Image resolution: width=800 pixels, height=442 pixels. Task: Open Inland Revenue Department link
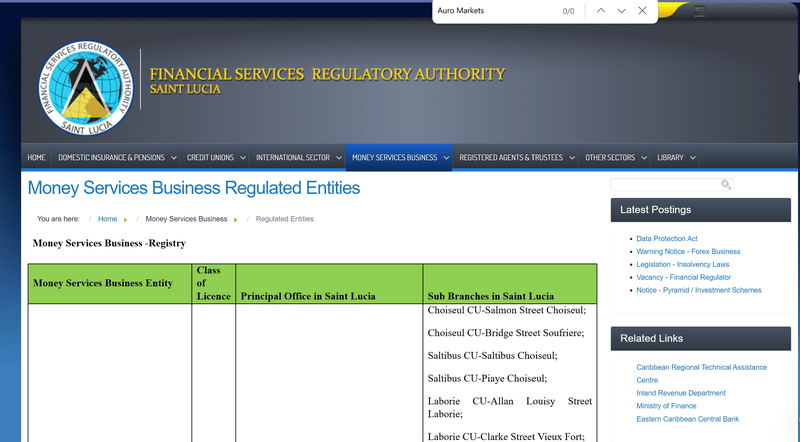tap(681, 392)
